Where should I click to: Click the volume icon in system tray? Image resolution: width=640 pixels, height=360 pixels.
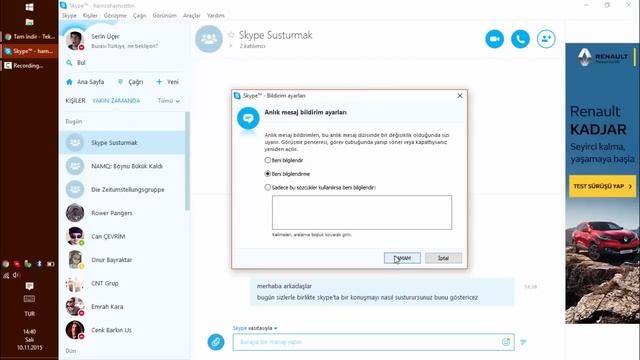16,276
